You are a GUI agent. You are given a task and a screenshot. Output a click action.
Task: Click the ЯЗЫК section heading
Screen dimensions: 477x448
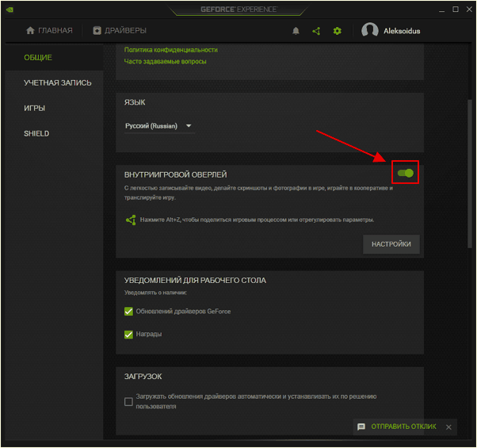coord(135,102)
